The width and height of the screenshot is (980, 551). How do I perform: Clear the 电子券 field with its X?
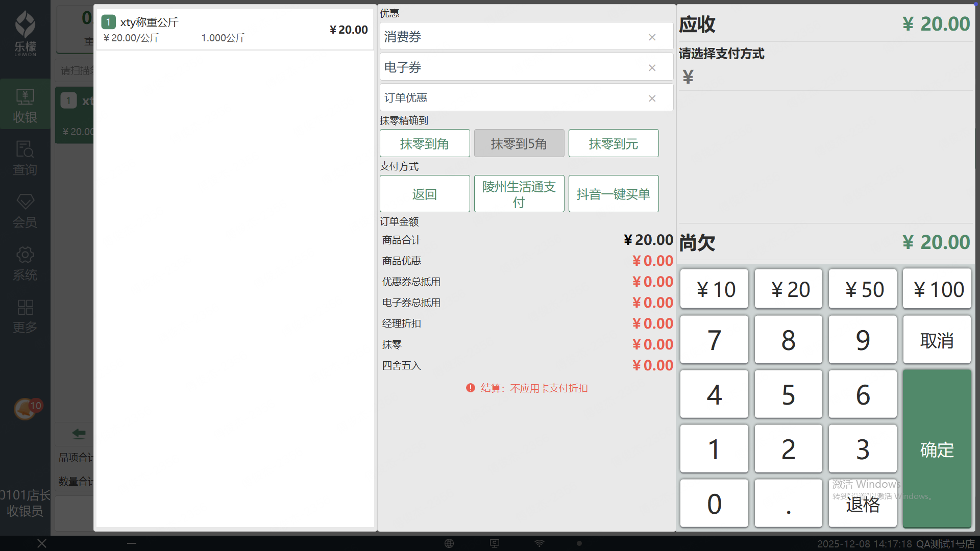[652, 68]
